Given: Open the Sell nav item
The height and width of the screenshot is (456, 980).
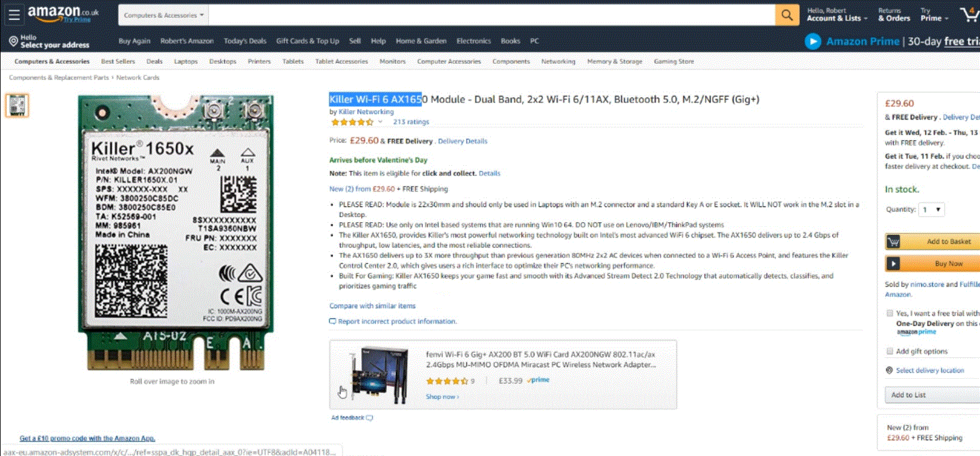Looking at the screenshot, I should [355, 41].
